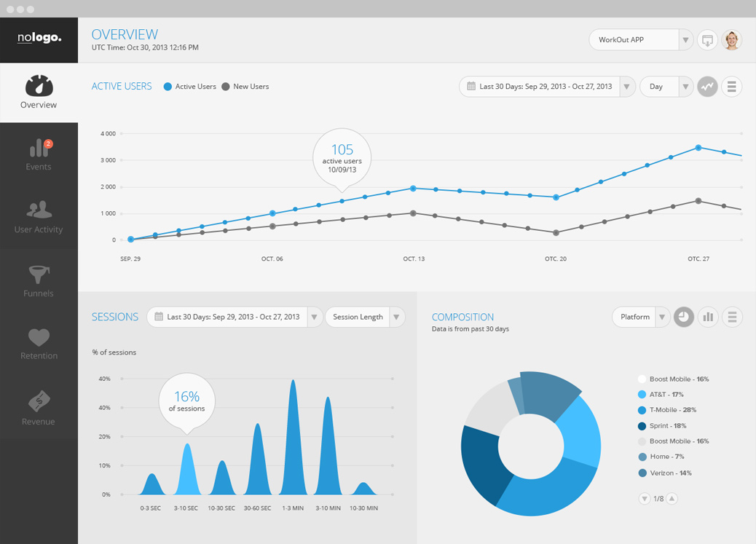756x544 pixels.
Task: Switch Active Users to list view
Action: click(x=731, y=87)
